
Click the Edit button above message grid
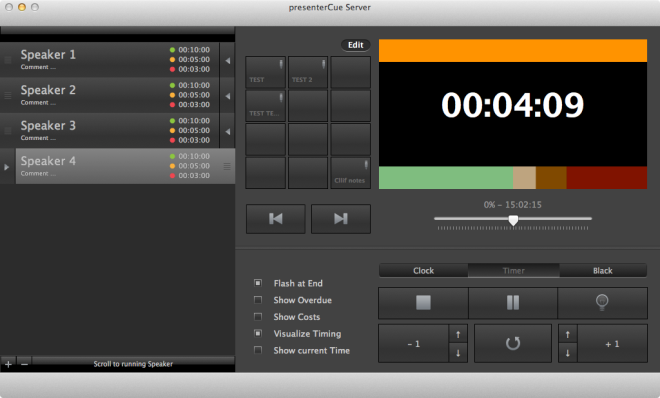click(x=356, y=45)
